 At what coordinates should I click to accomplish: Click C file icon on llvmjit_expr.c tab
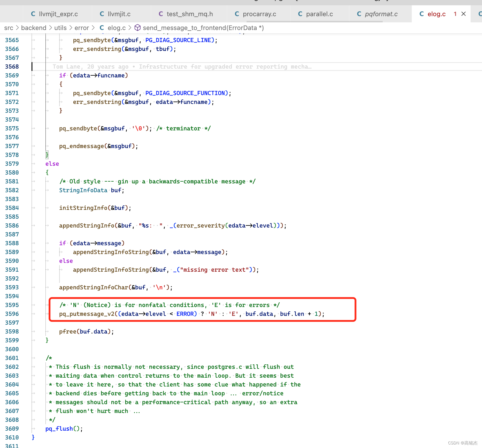(33, 14)
